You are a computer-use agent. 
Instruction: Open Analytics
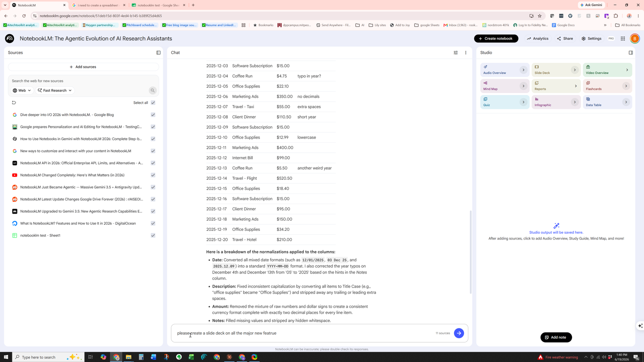(538, 39)
